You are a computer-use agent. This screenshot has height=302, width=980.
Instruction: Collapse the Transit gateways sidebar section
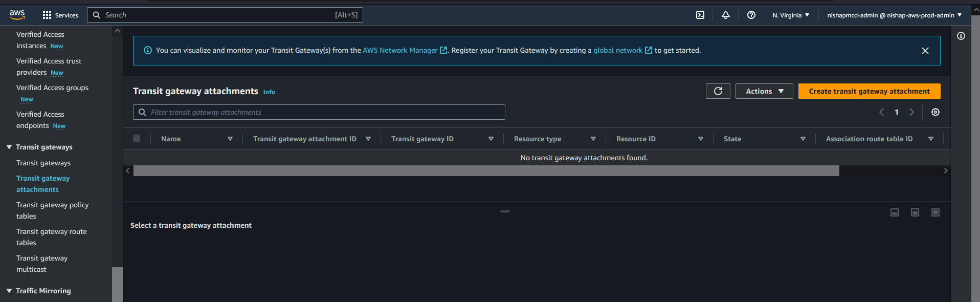coord(9,147)
